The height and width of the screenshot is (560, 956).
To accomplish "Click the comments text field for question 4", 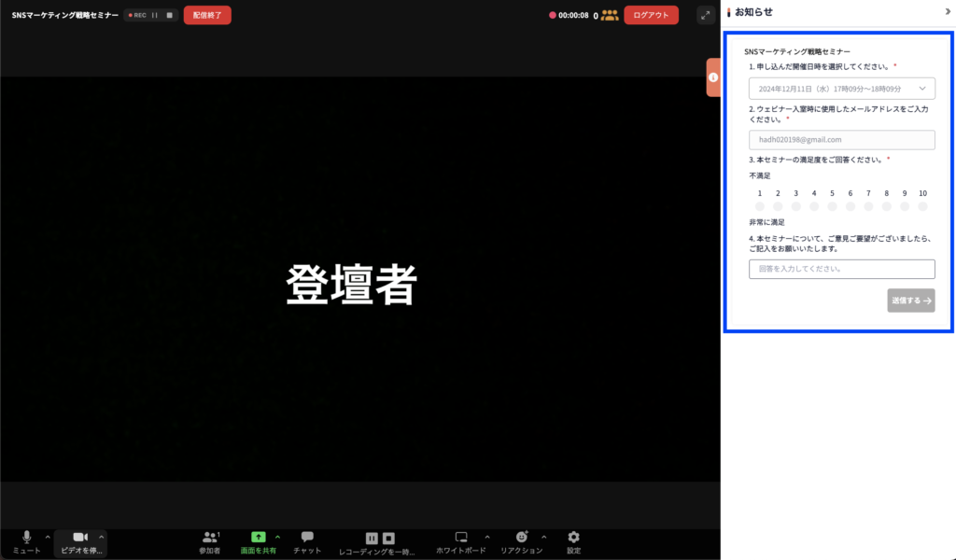I will (841, 269).
